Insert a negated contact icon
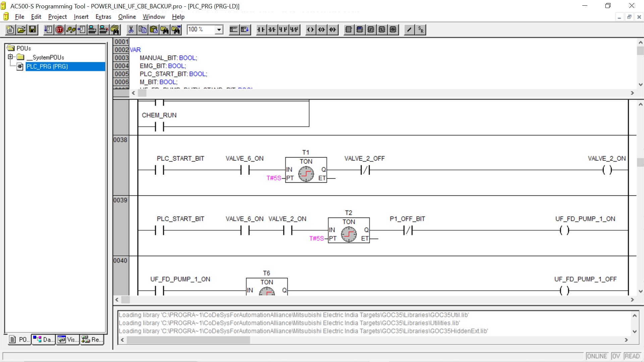This screenshot has height=362, width=644. point(272,30)
